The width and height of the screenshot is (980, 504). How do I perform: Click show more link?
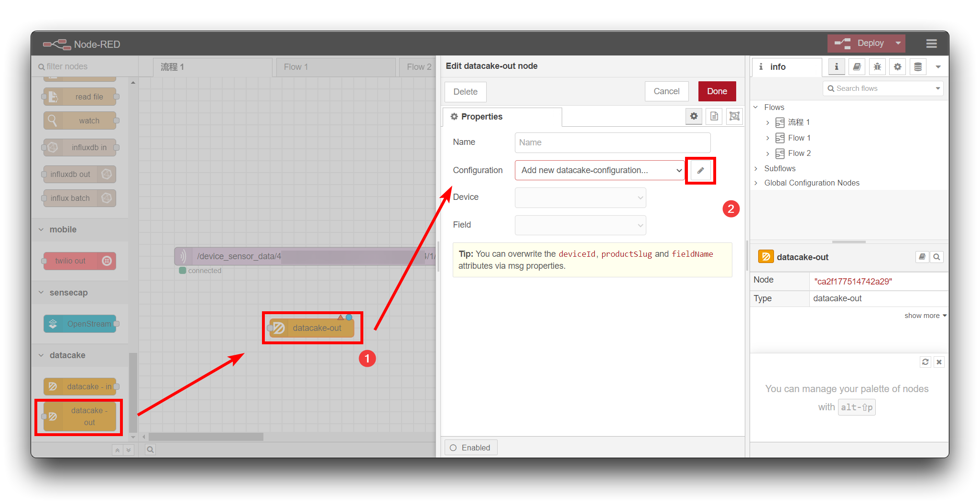925,316
